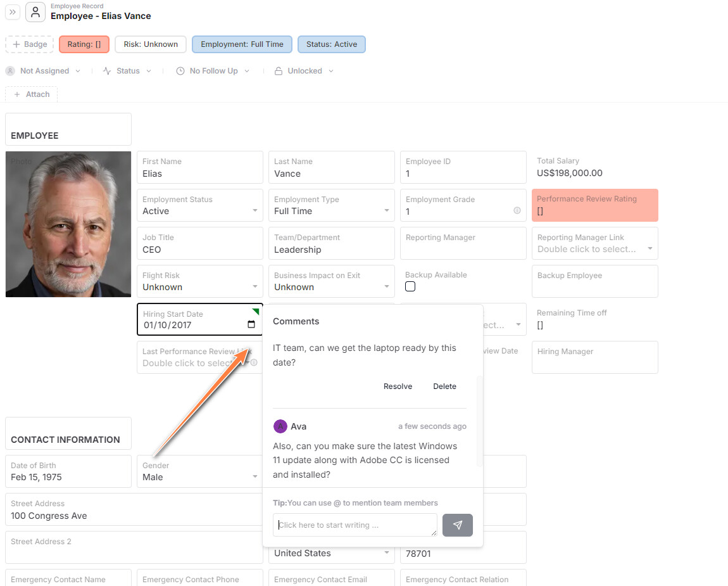Image resolution: width=728 pixels, height=586 pixels.
Task: Click the Hiring Manager field
Action: (595, 357)
